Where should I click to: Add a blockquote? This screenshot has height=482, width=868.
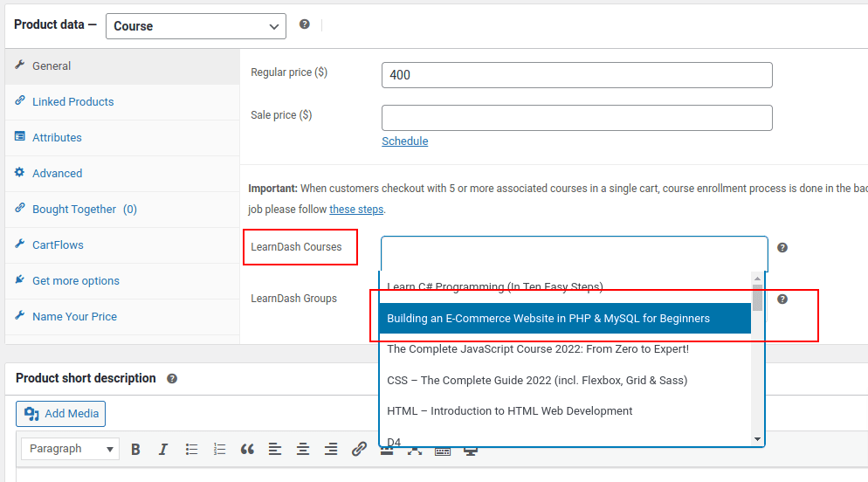click(247, 450)
